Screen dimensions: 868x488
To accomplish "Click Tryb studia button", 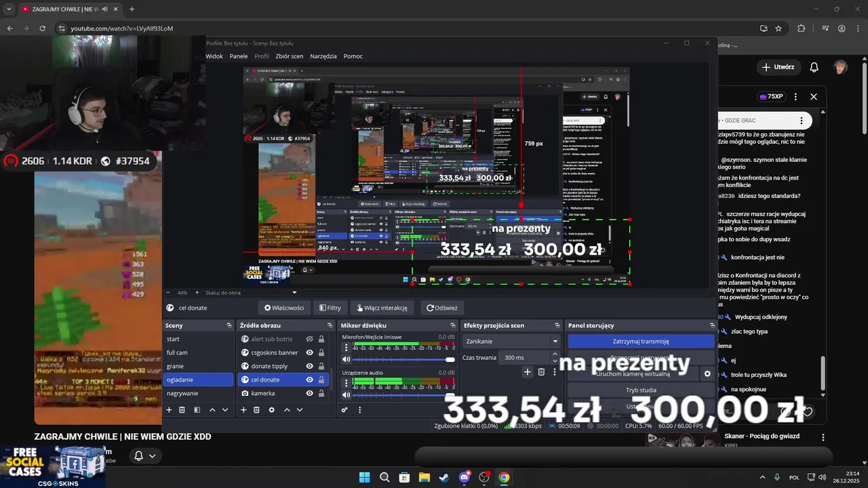I will 641,390.
